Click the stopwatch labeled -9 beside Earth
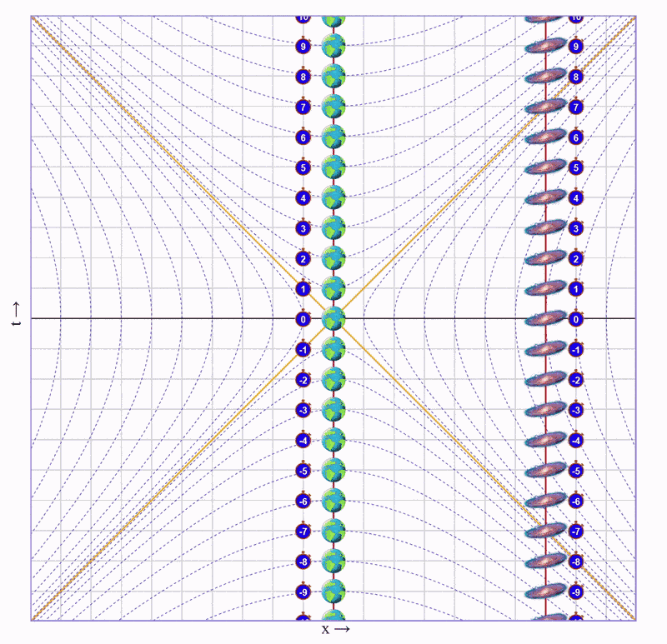The height and width of the screenshot is (644, 667). pos(303,592)
